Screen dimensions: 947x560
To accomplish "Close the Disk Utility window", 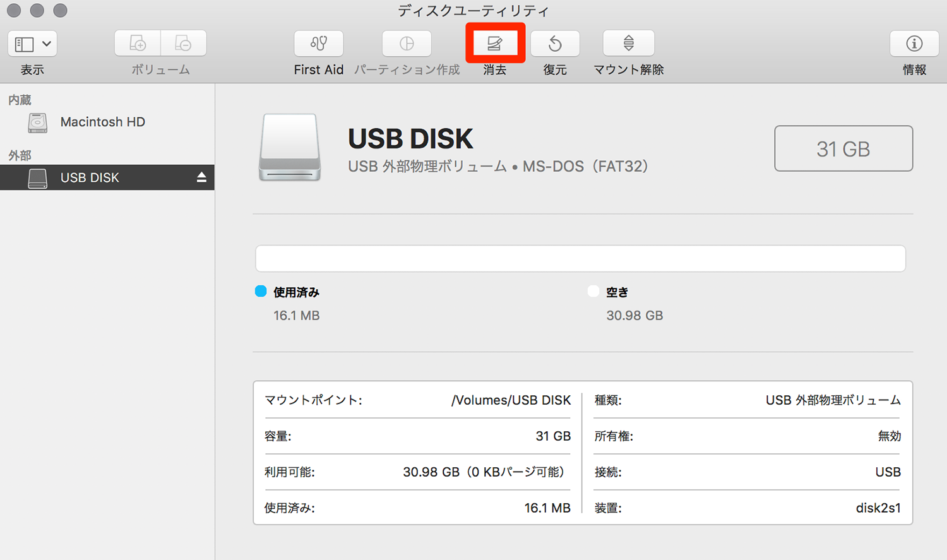I will 14,10.
